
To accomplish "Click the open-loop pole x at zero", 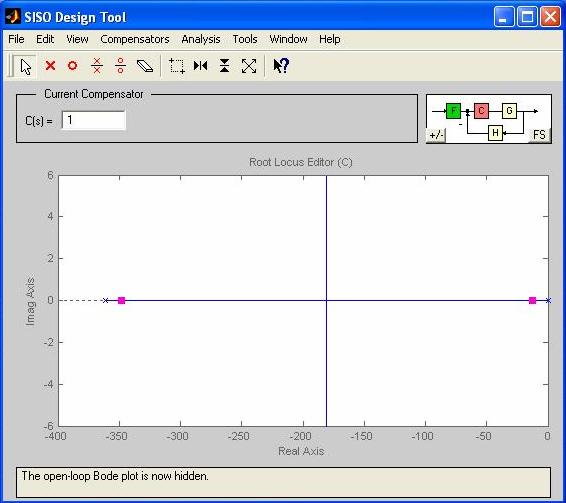I will point(548,300).
